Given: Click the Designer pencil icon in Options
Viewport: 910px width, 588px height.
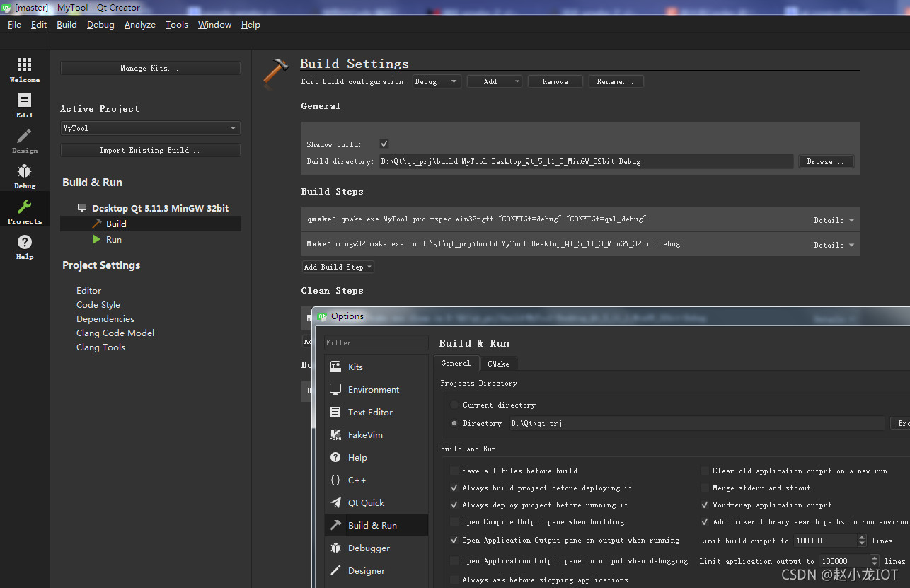Looking at the screenshot, I should (335, 570).
